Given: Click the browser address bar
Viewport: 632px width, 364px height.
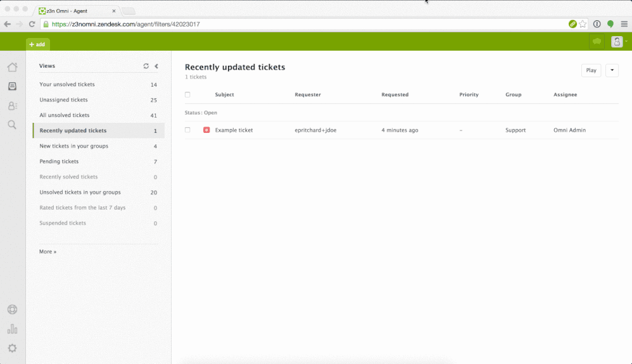Looking at the screenshot, I should (x=304, y=24).
